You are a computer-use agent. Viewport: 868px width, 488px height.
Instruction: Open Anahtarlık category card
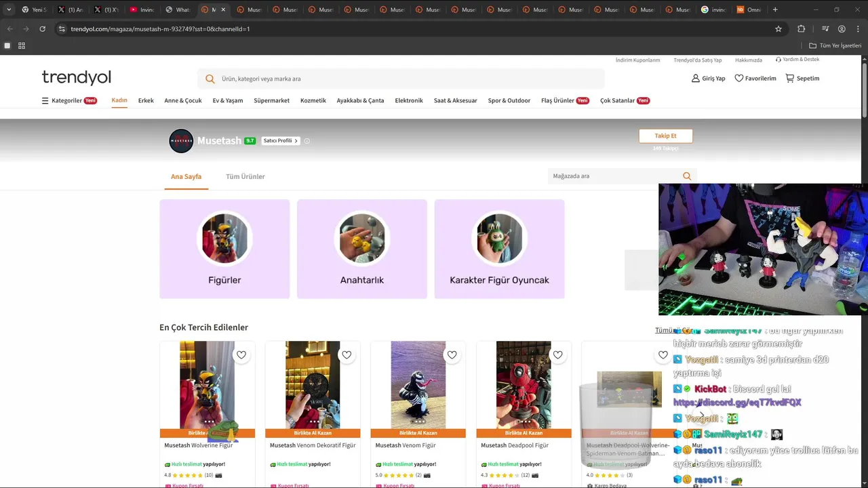click(x=362, y=249)
